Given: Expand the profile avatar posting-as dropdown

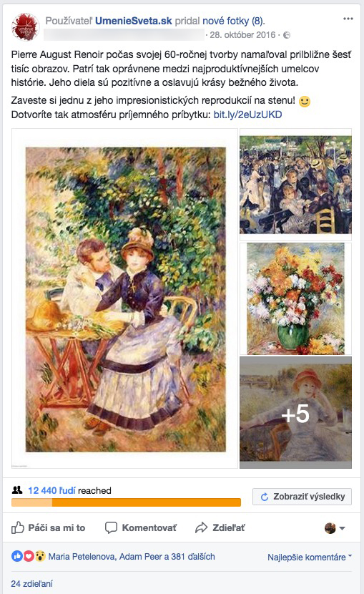Looking at the screenshot, I should pos(335,527).
